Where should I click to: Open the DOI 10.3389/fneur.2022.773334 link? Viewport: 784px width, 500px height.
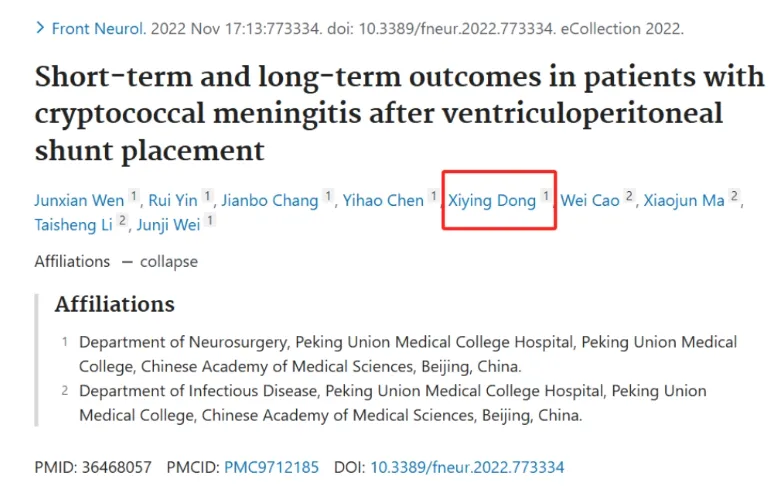click(x=467, y=468)
